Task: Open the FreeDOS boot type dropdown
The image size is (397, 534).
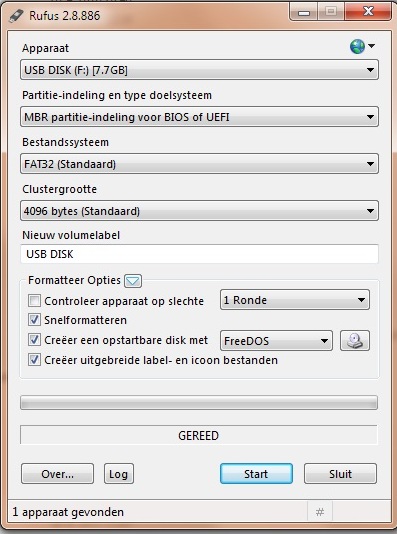Action: (x=276, y=341)
